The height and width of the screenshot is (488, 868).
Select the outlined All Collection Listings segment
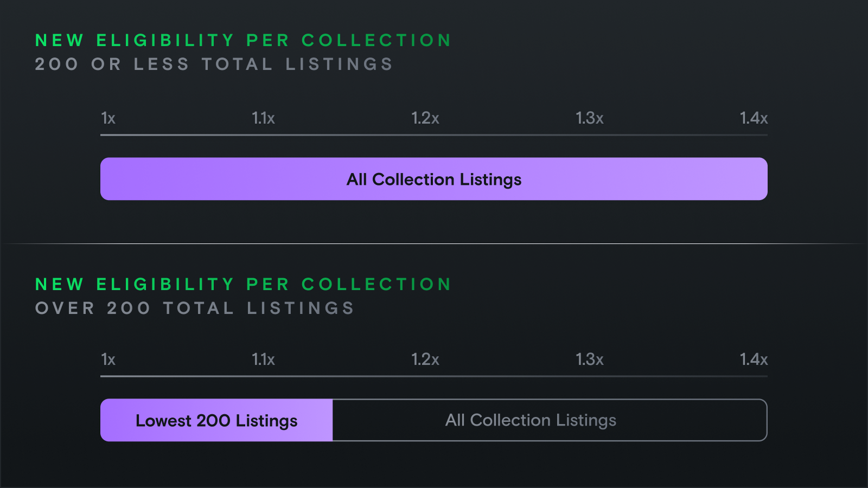point(549,420)
